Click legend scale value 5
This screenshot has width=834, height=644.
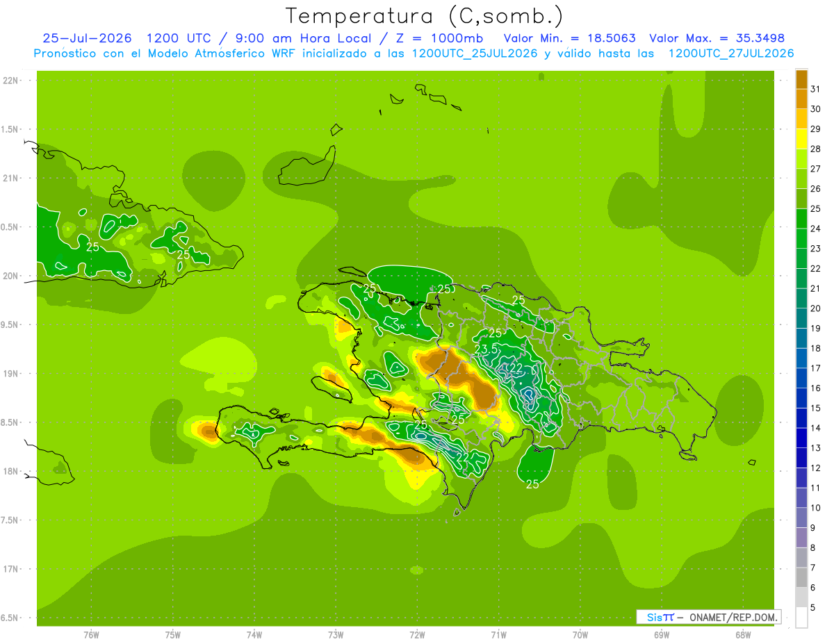(x=814, y=608)
